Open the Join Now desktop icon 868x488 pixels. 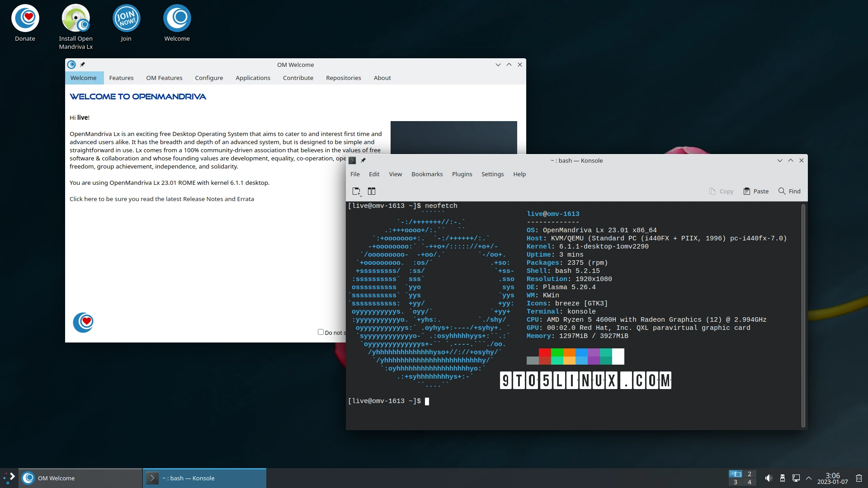coord(126,19)
